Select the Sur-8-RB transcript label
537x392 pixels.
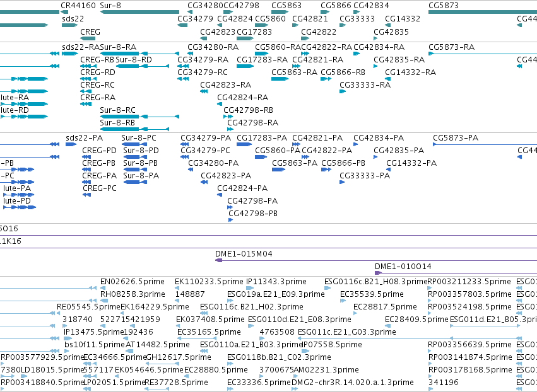[117, 122]
